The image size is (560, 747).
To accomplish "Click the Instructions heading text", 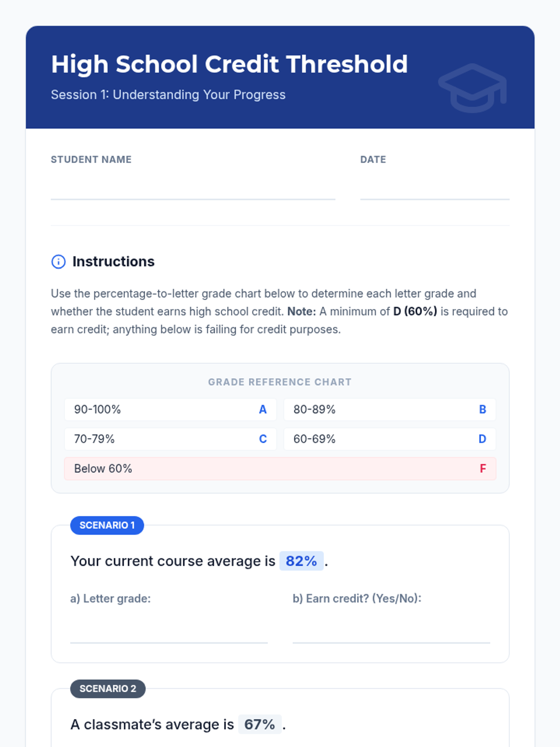I will point(113,261).
